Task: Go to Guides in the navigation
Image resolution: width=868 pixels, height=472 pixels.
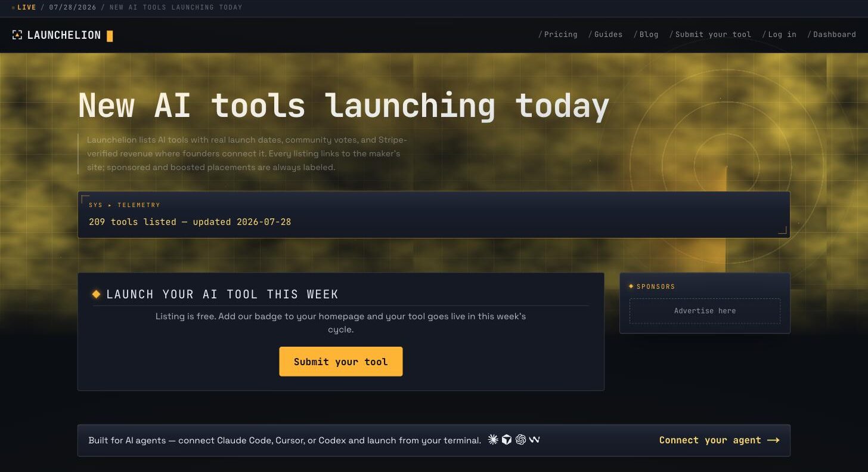Action: coord(606,35)
